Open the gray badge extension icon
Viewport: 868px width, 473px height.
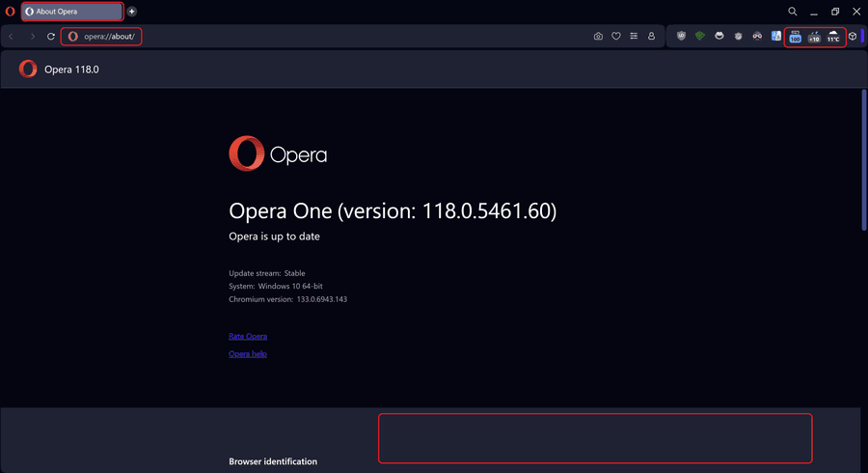click(x=739, y=36)
